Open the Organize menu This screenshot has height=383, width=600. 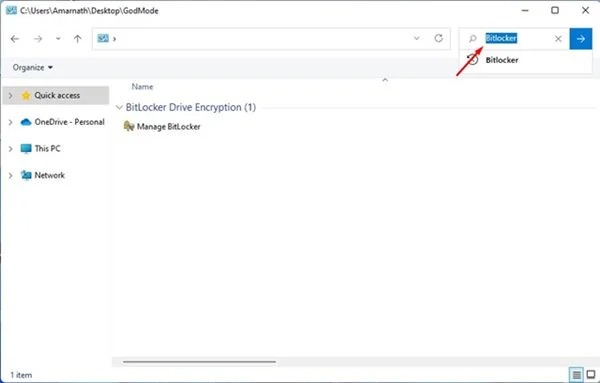coord(33,68)
